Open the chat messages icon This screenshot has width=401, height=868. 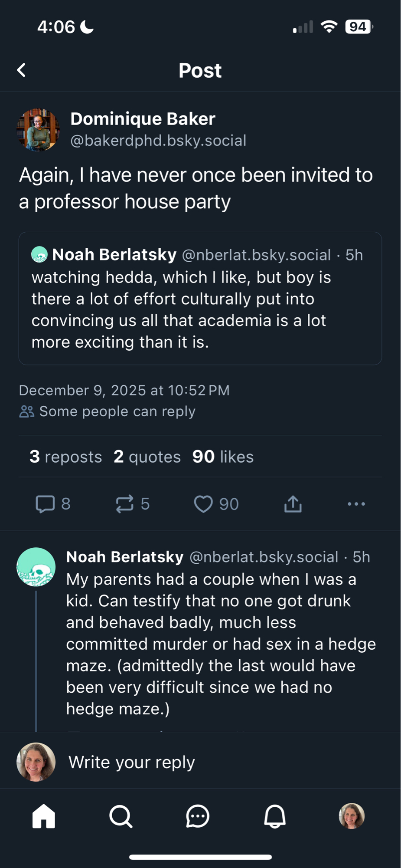[x=198, y=816]
